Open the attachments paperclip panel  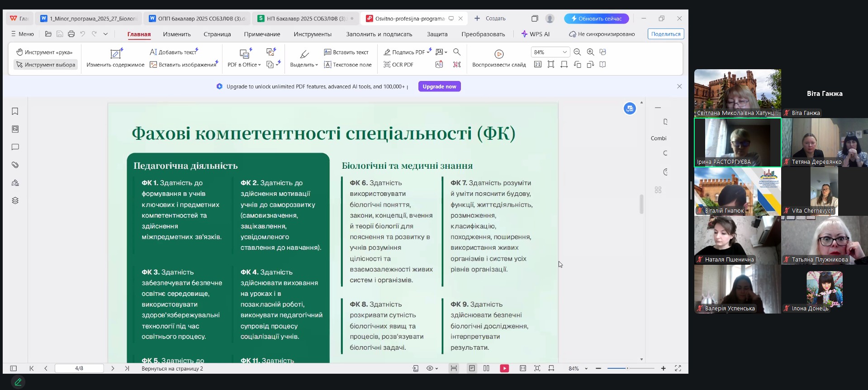pos(15,165)
